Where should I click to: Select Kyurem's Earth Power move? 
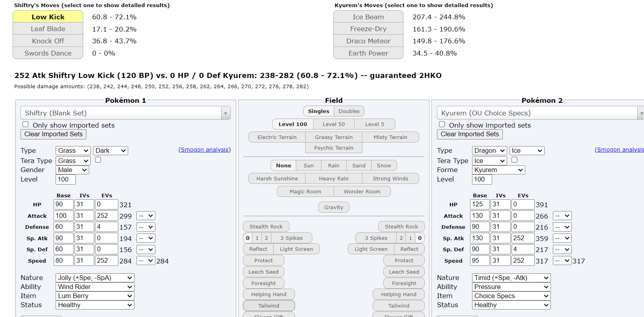(368, 53)
